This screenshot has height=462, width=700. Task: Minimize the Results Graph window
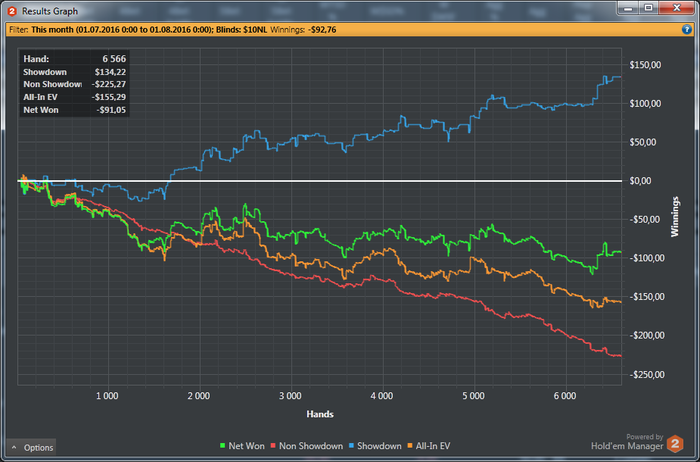click(x=628, y=8)
